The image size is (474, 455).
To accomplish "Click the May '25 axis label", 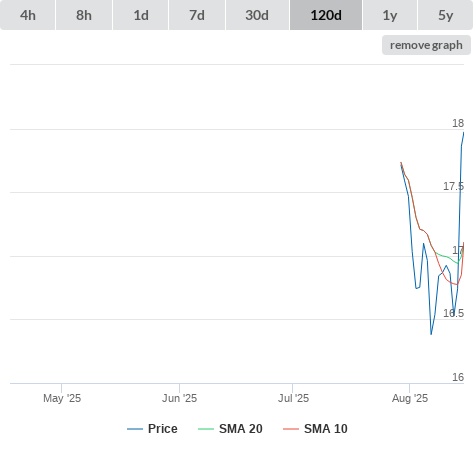I will click(62, 398).
